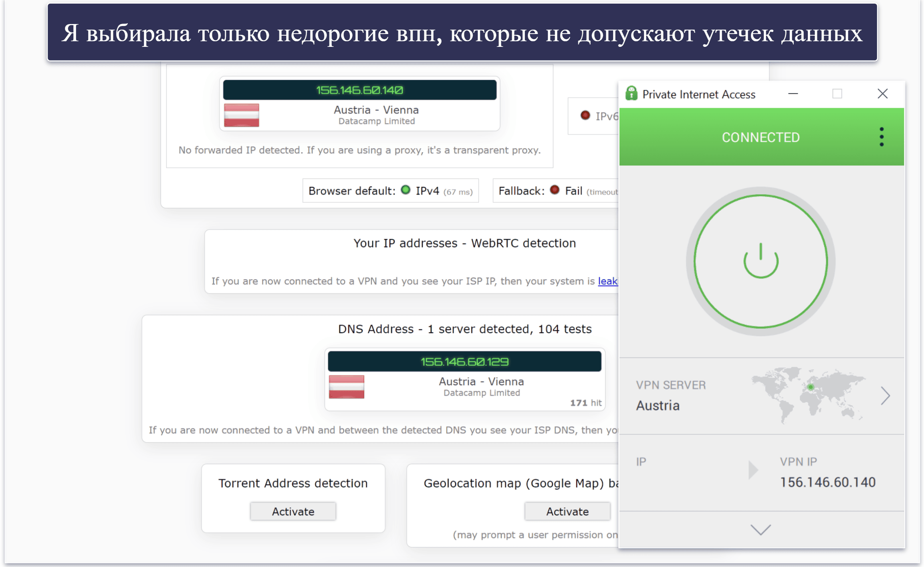
Task: Maximize the Private Internet Access window
Action: point(837,94)
